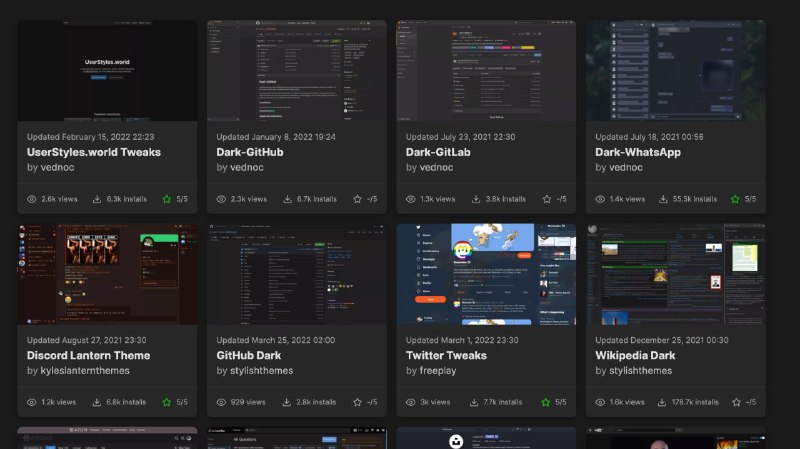Image resolution: width=800 pixels, height=449 pixels.
Task: Open the Discord Lantern Theme preview thumbnail
Action: [x=107, y=274]
